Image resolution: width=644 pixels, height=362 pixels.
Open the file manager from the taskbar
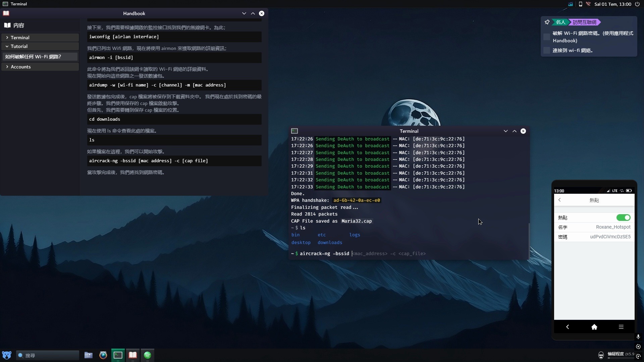tap(88, 355)
